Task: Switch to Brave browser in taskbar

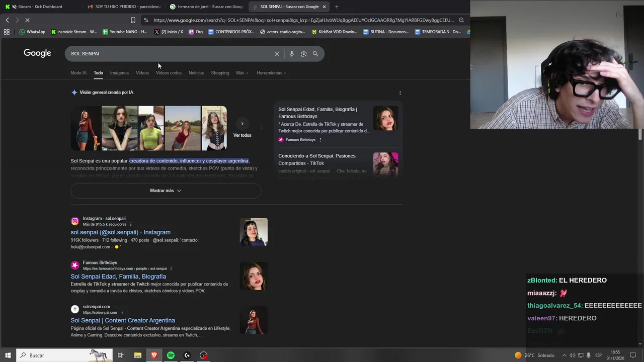Action: click(x=154, y=355)
